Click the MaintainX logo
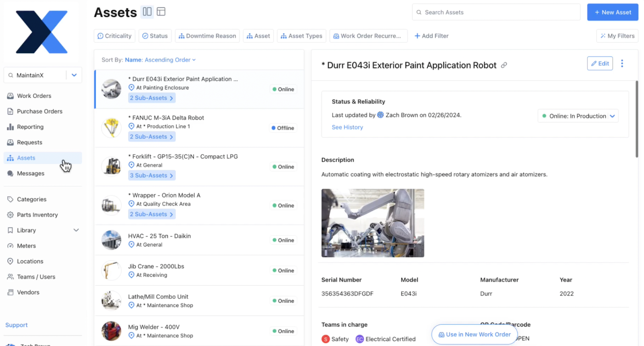644x346 pixels. point(42,32)
